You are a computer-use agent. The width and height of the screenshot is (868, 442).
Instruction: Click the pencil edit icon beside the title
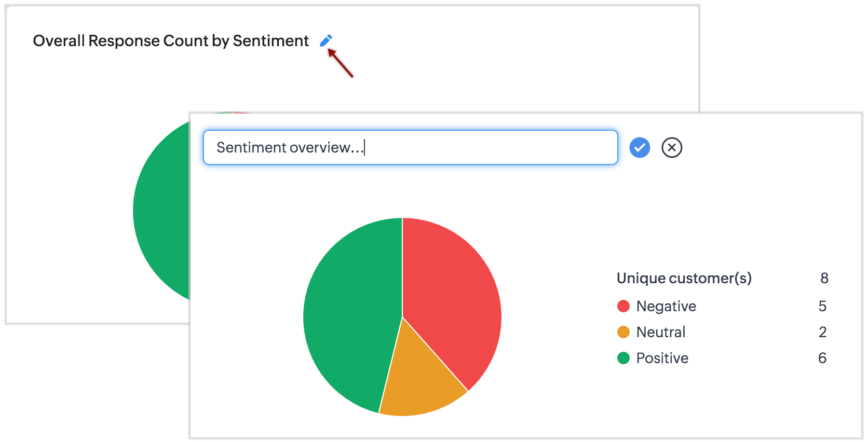point(326,40)
